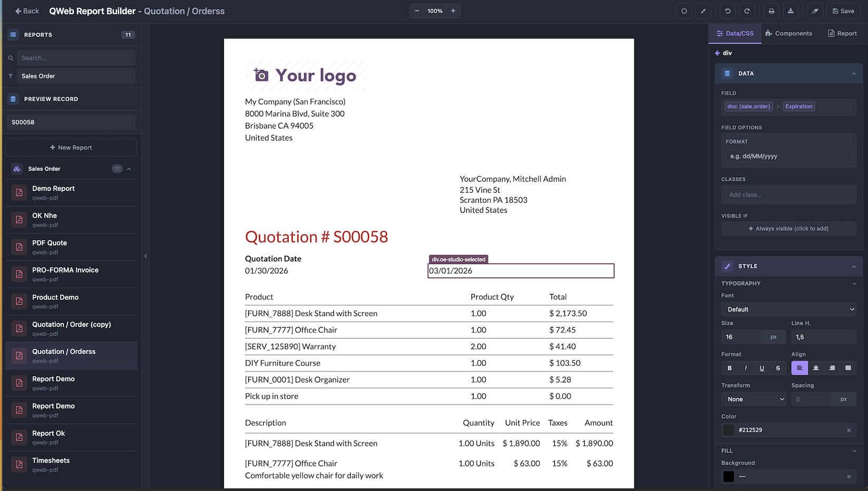868x491 pixels.
Task: Enable center text alignment
Action: (816, 368)
